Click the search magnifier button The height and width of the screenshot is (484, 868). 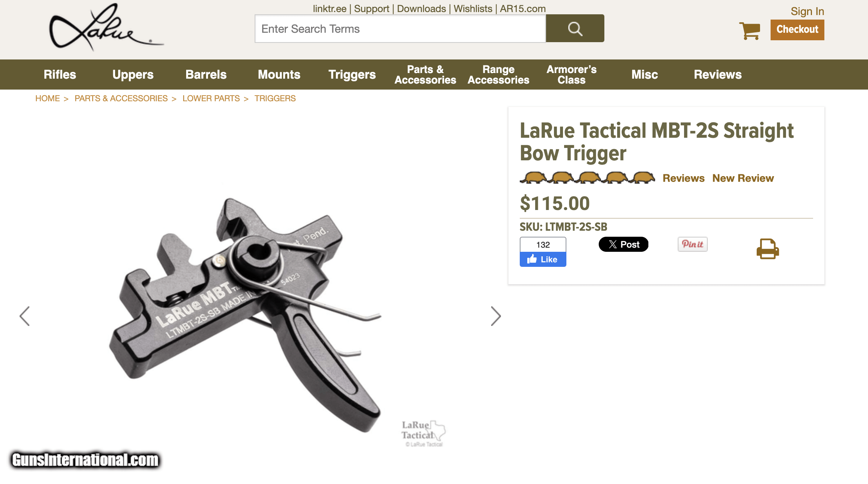[x=575, y=29]
